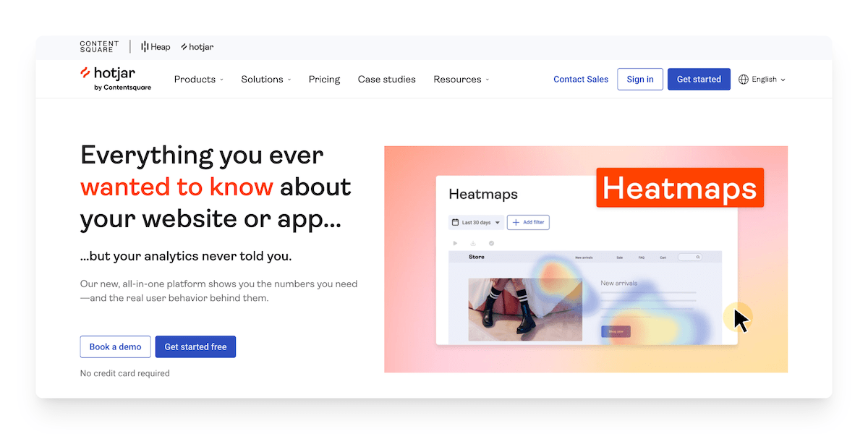Click the Get started free button
The width and height of the screenshot is (868, 434).
[x=195, y=346]
